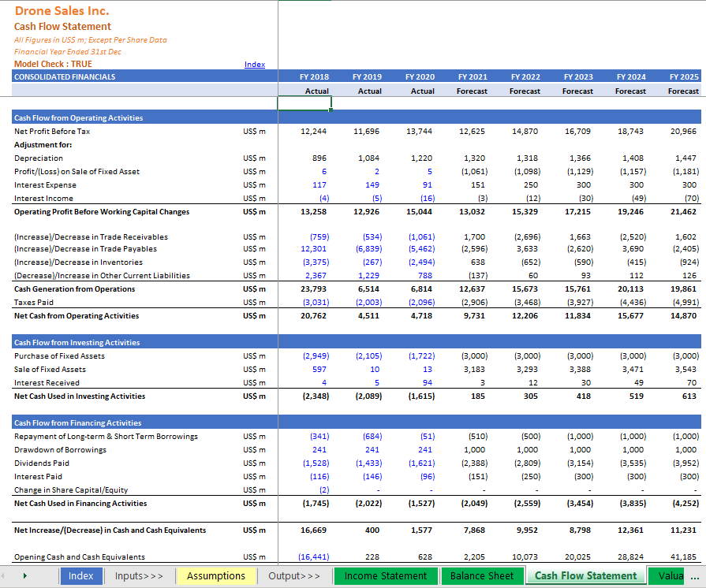Screen dimensions: 706x588
Task: Click Net Increase in Cash FY 2018 value 16,669
Action: coord(313,530)
